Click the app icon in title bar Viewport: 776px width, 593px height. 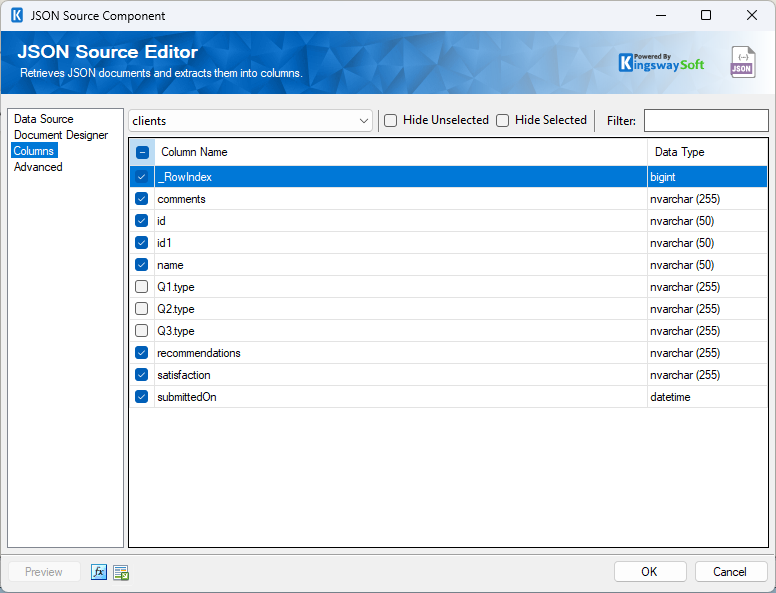pyautogui.click(x=16, y=15)
